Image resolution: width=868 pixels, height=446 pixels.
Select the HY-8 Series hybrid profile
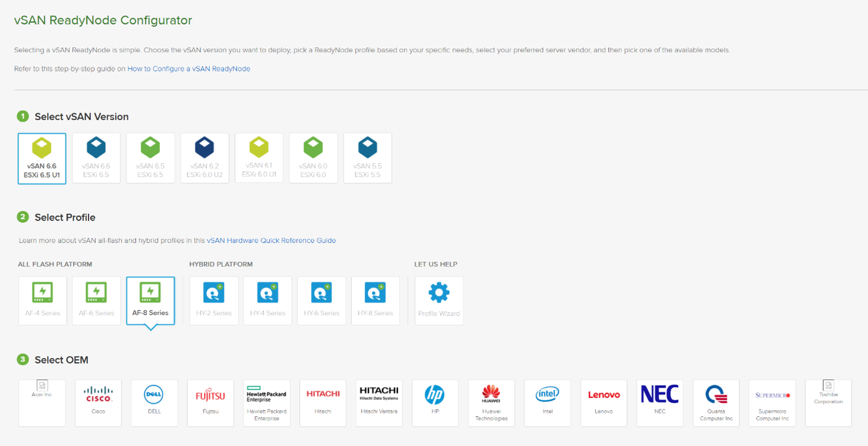point(376,301)
